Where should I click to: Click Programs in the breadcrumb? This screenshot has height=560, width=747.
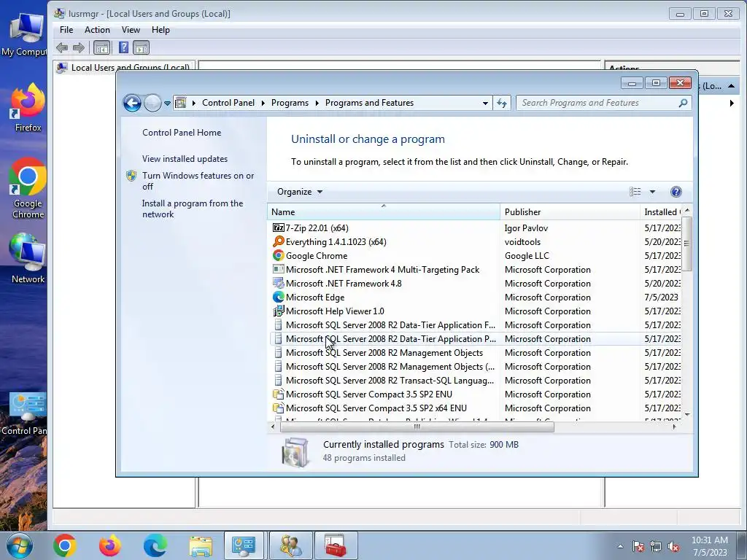coord(290,103)
